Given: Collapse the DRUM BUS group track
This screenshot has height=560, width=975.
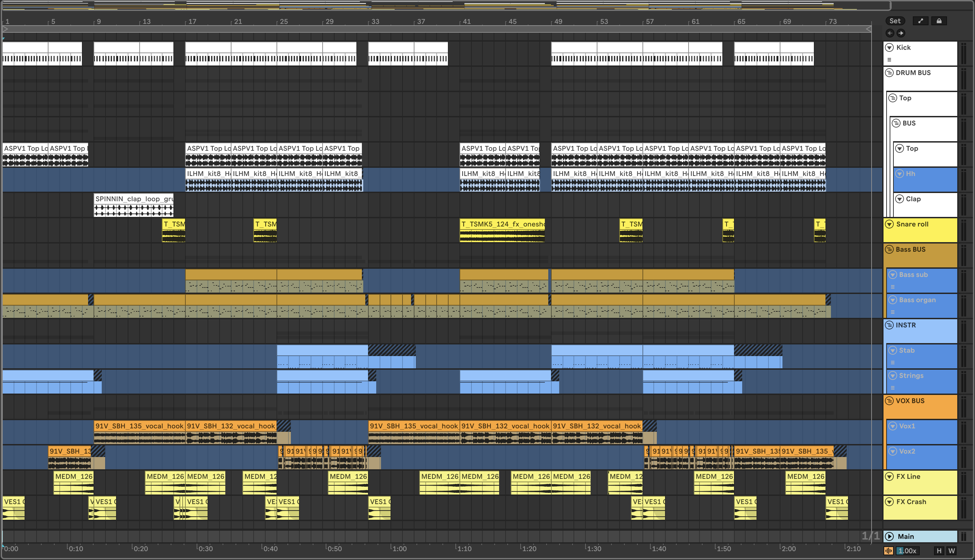Looking at the screenshot, I should tap(889, 73).
